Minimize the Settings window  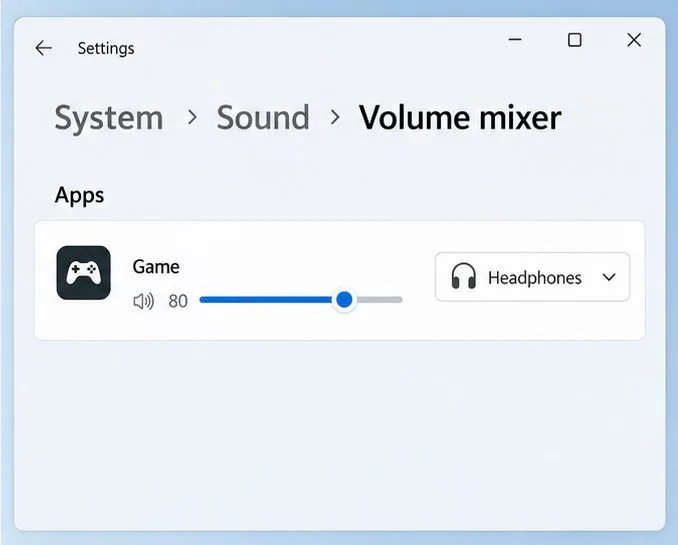[x=515, y=40]
